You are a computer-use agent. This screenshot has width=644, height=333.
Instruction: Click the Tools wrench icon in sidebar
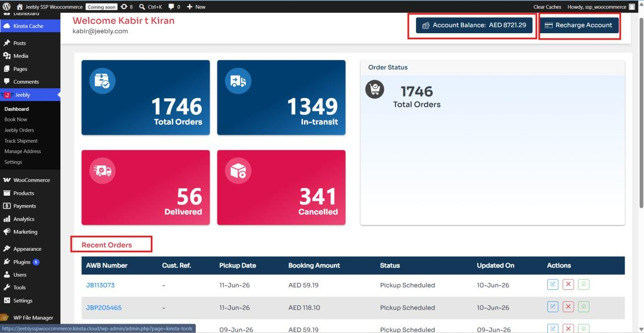(7, 287)
